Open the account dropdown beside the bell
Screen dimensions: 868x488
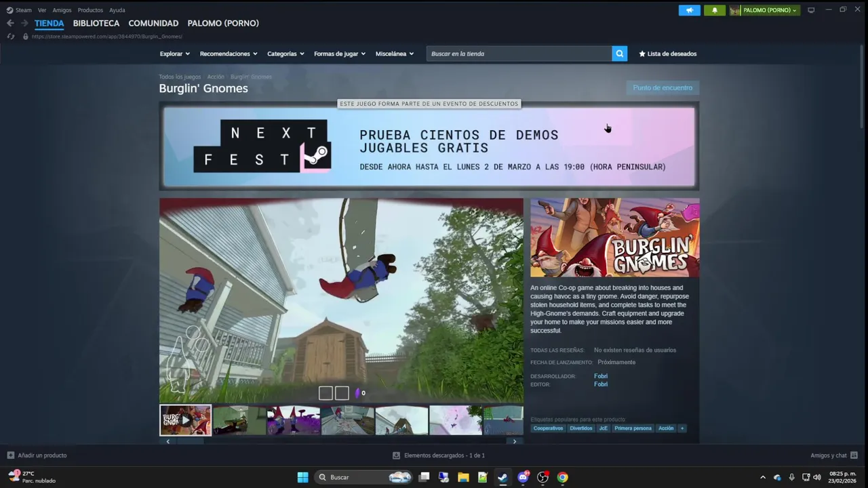point(765,10)
